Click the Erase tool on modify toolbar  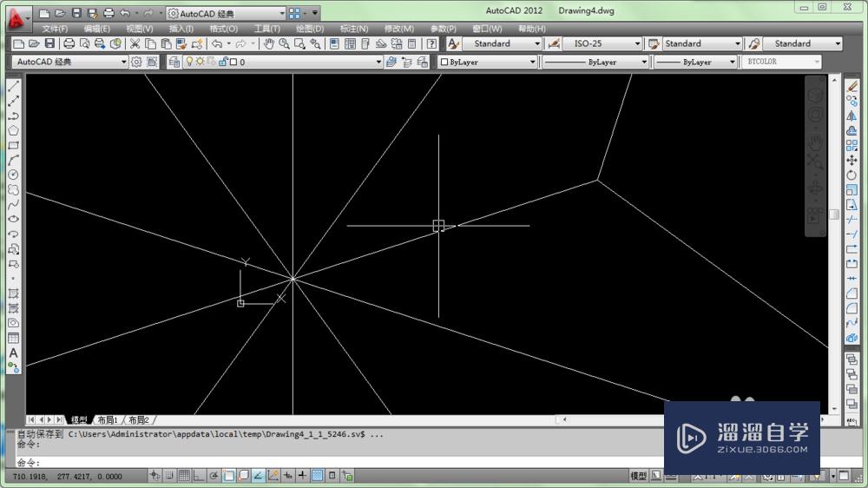852,87
